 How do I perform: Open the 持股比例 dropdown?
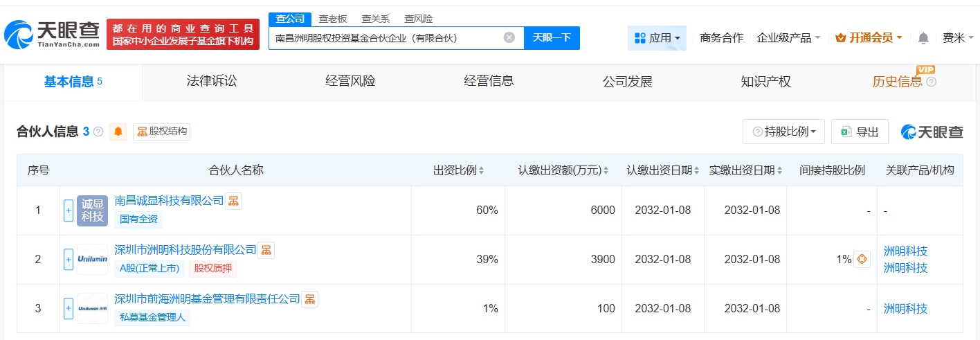point(783,132)
